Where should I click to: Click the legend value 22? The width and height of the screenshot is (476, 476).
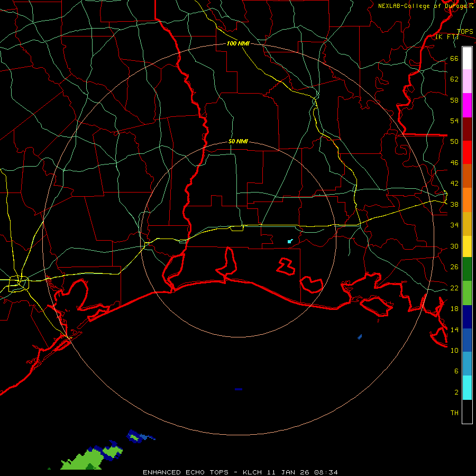454,288
